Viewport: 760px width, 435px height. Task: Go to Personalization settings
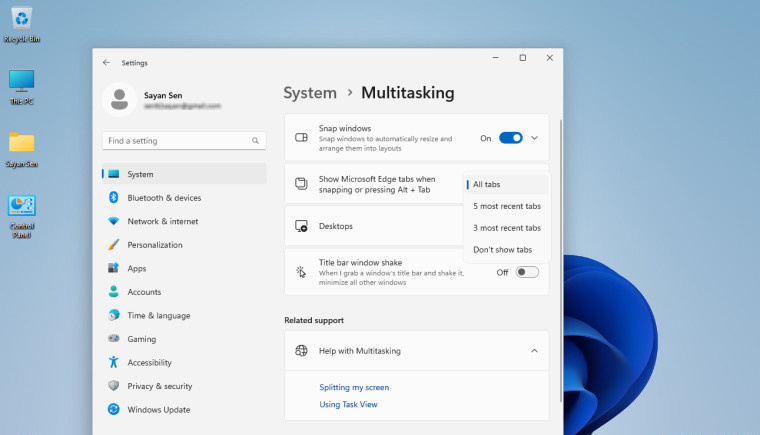click(184, 244)
